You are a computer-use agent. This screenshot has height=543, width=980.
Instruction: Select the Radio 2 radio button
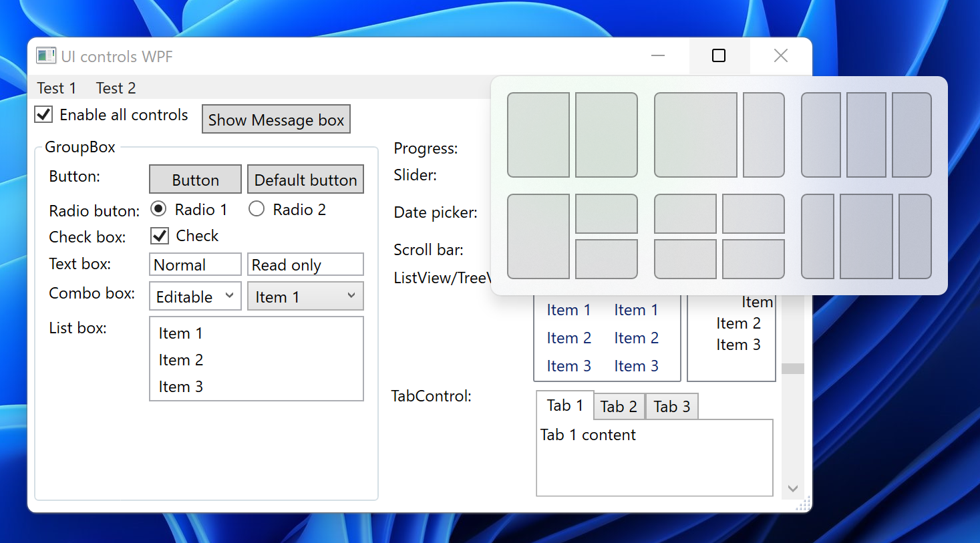coord(256,208)
